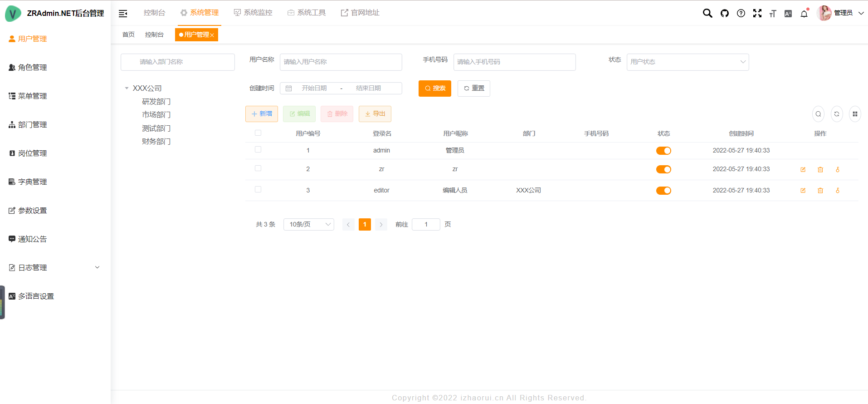Check the checkbox for user zr
Viewport: 868px width, 404px height.
click(258, 168)
